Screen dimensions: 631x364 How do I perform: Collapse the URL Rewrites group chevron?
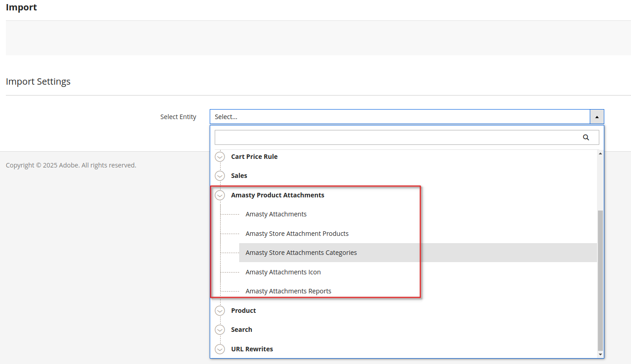click(220, 349)
